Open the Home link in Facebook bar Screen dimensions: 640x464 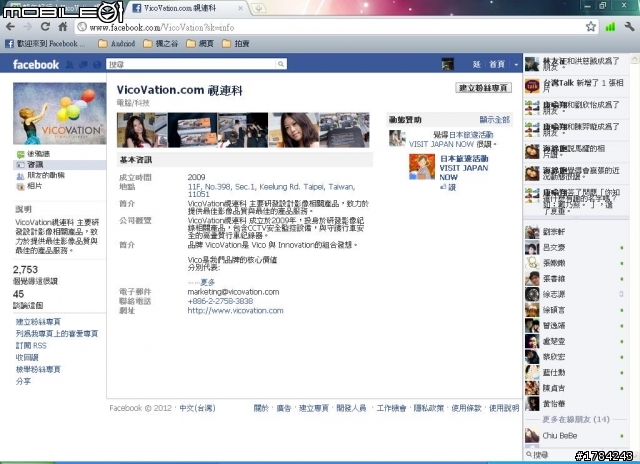click(x=497, y=64)
